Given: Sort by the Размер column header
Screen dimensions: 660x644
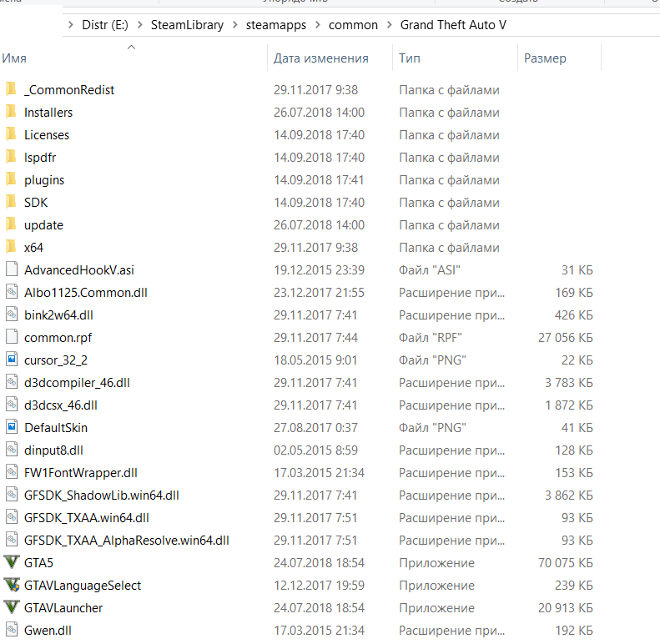Looking at the screenshot, I should [545, 58].
